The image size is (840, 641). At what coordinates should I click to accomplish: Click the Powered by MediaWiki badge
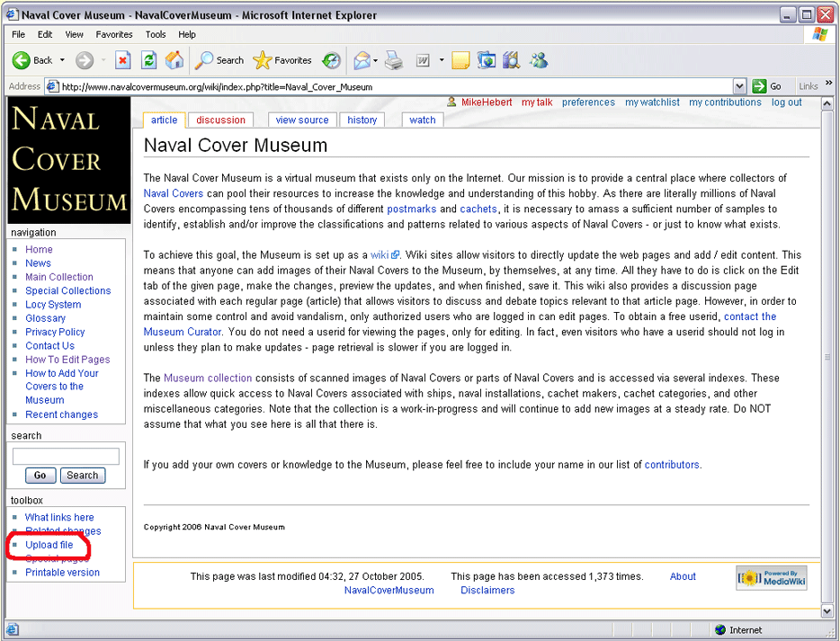click(x=772, y=577)
